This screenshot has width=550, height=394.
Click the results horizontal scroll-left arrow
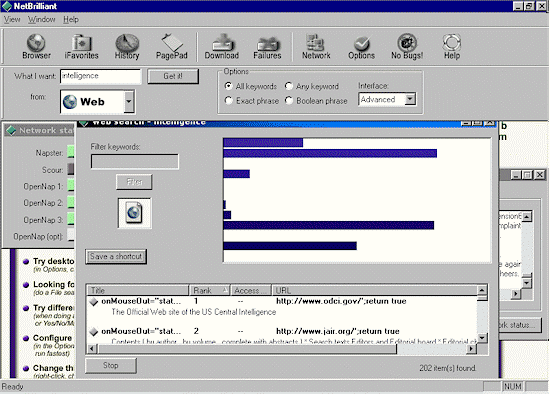coord(92,349)
